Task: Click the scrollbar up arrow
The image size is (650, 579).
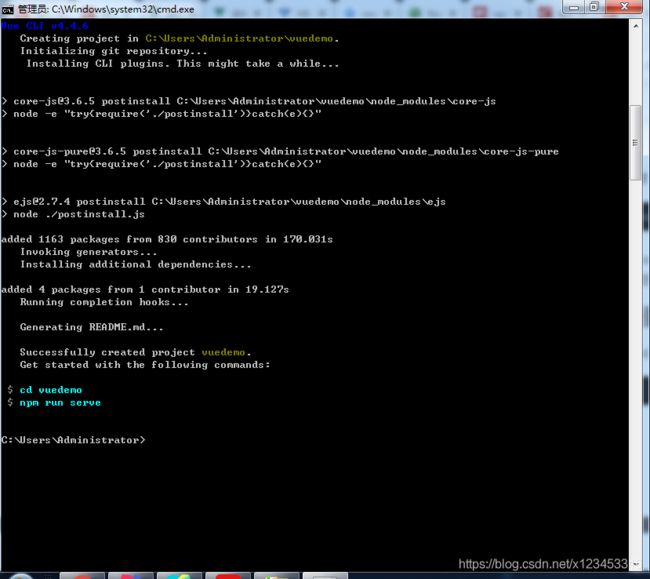Action: click(637, 27)
